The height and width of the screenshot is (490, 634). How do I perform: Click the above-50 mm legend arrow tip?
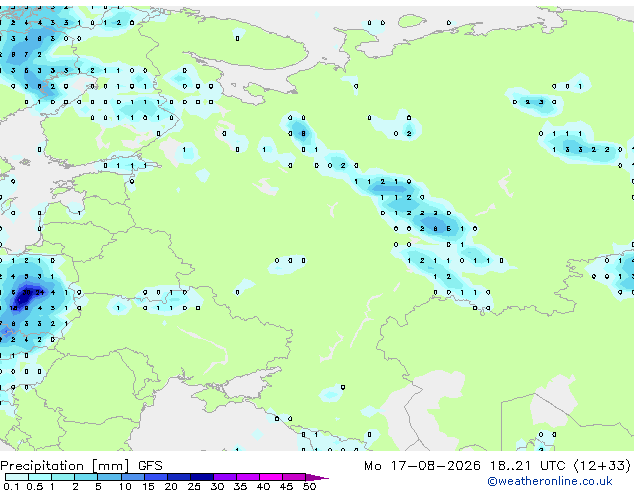pyautogui.click(x=317, y=478)
